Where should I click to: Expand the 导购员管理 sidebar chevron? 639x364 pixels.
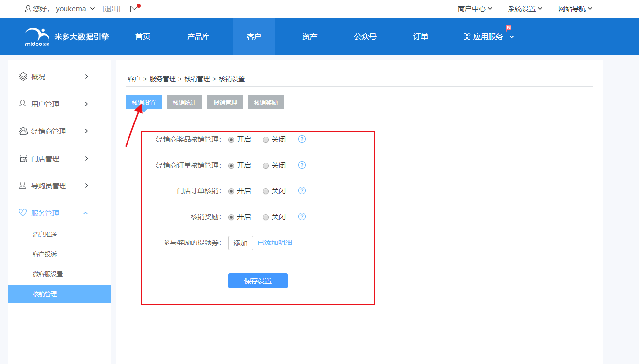point(86,185)
